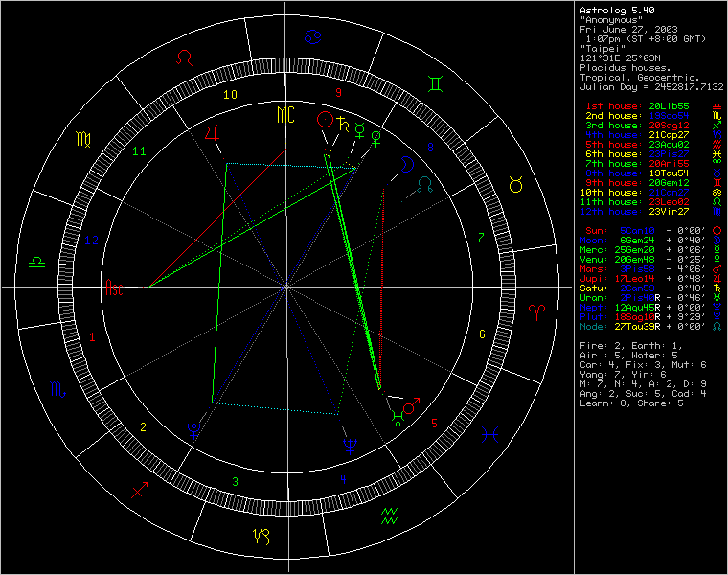The width and height of the screenshot is (728, 575).
Task: Select house number 10 in the wheel
Action: click(230, 94)
